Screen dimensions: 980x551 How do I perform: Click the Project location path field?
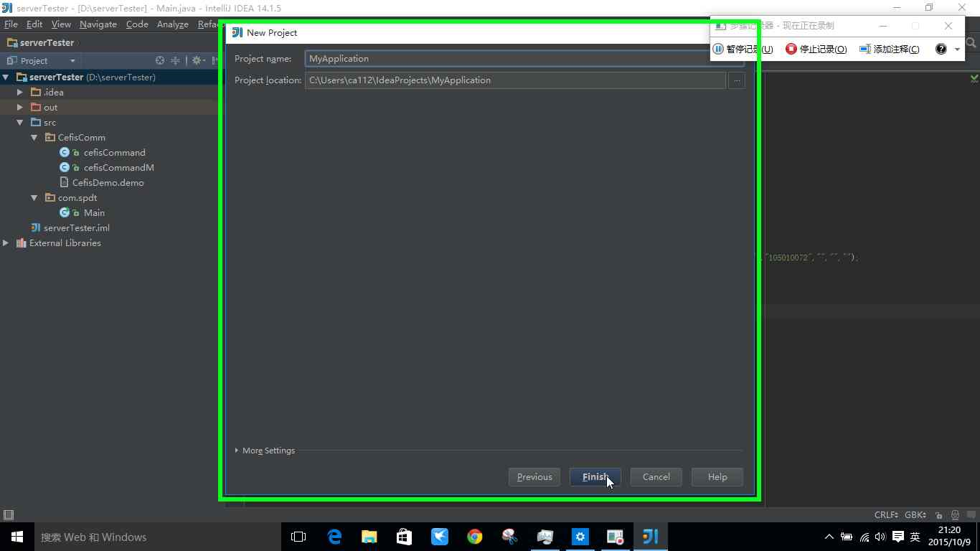click(x=515, y=80)
